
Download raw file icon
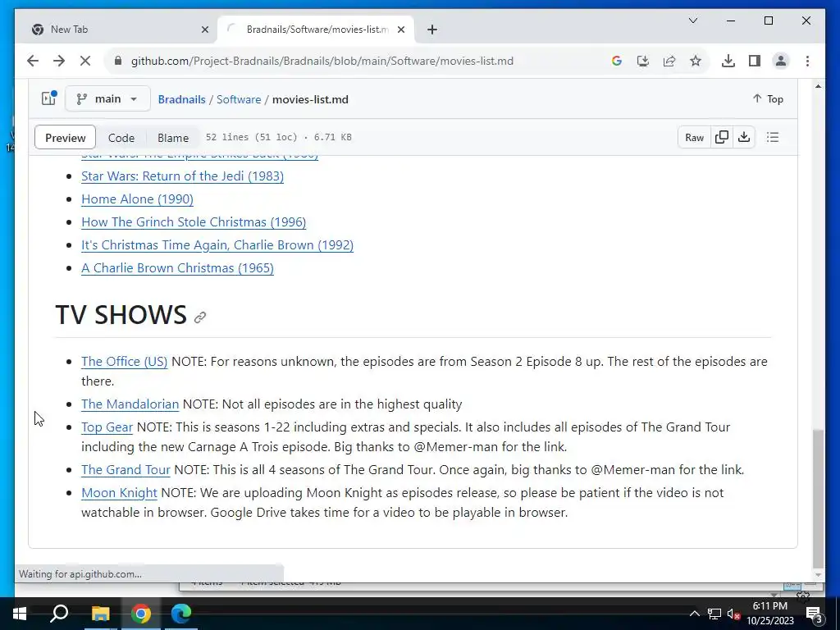pos(743,137)
